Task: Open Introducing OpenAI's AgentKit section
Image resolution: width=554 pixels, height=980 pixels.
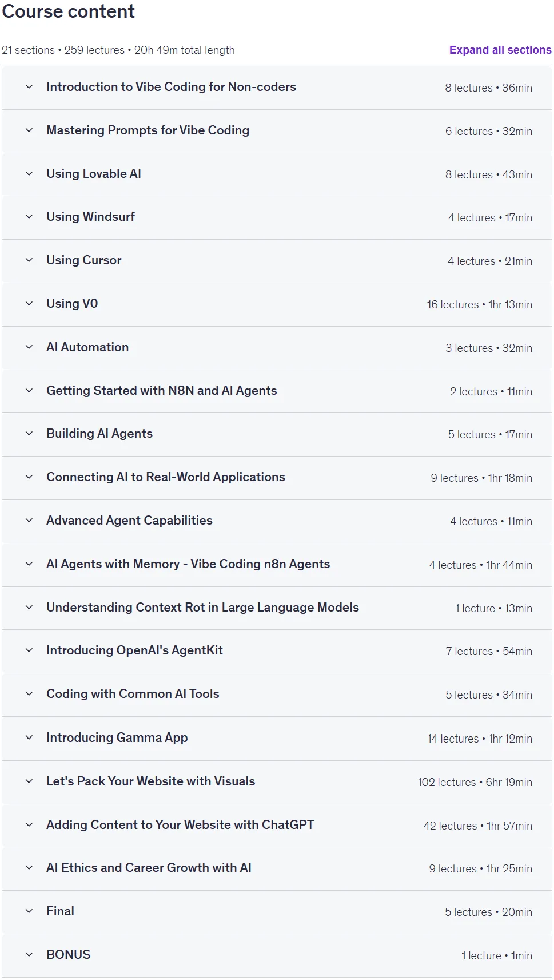Action: [277, 651]
